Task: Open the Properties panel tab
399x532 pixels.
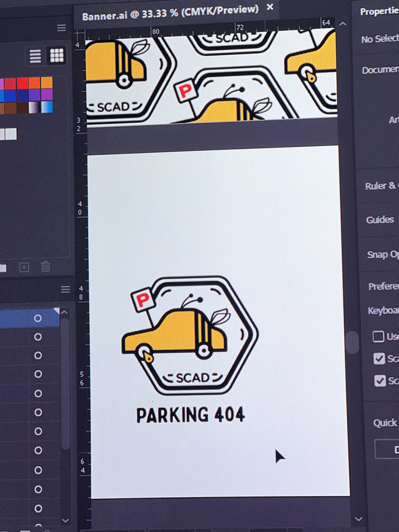Action: (x=379, y=11)
